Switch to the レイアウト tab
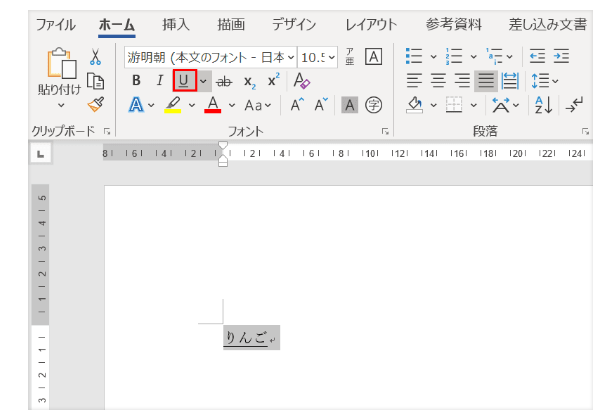609x418 pixels. [x=371, y=24]
